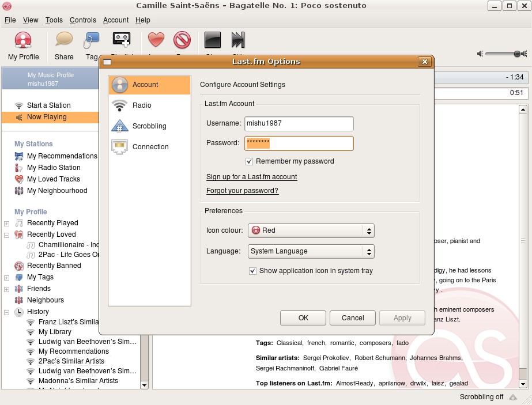
Task: Click the Username input field
Action: [x=299, y=123]
